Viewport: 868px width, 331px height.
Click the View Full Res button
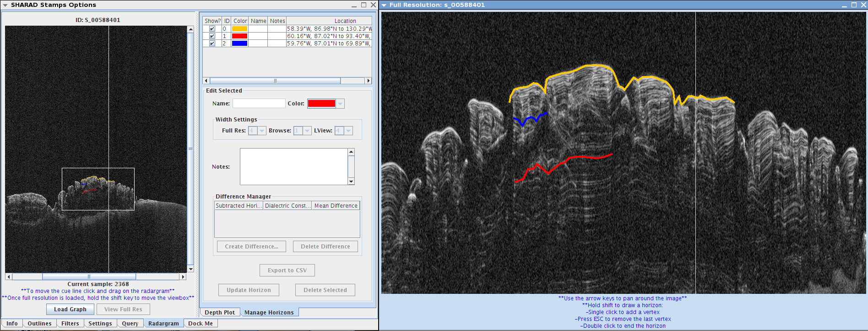coord(123,309)
